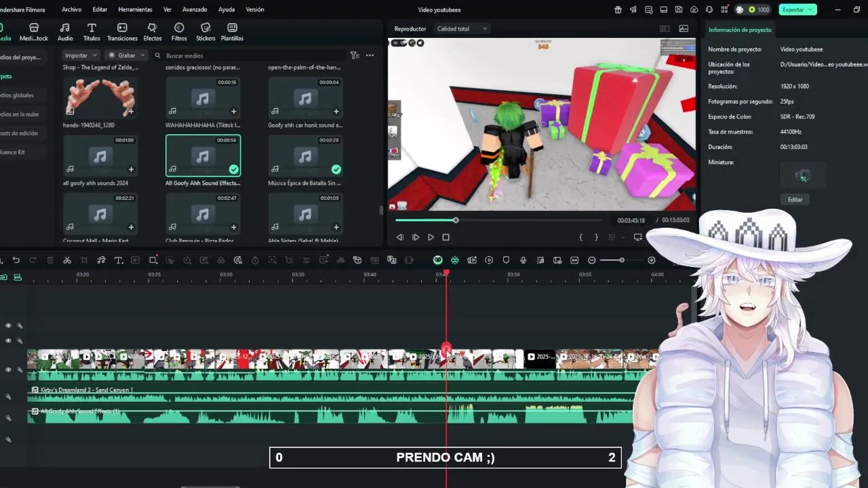
Task: Select the hands-1940248_1280 image thumbnail
Action: [100, 98]
